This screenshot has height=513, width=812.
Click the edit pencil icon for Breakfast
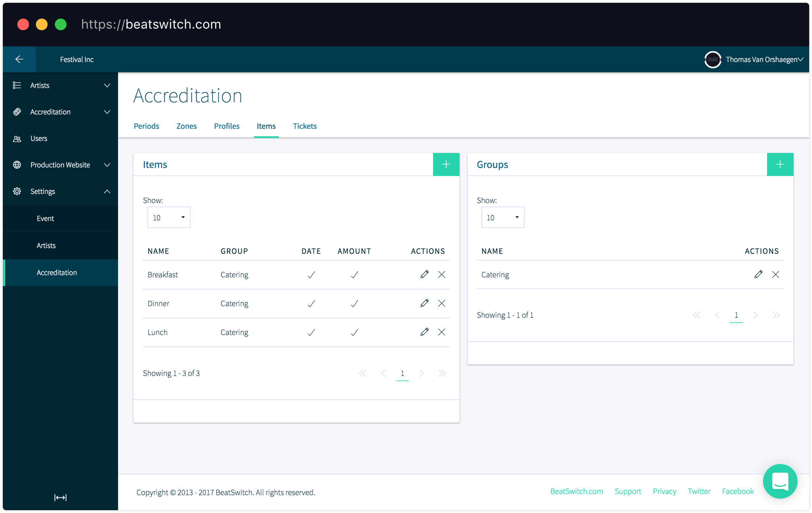[x=423, y=274]
